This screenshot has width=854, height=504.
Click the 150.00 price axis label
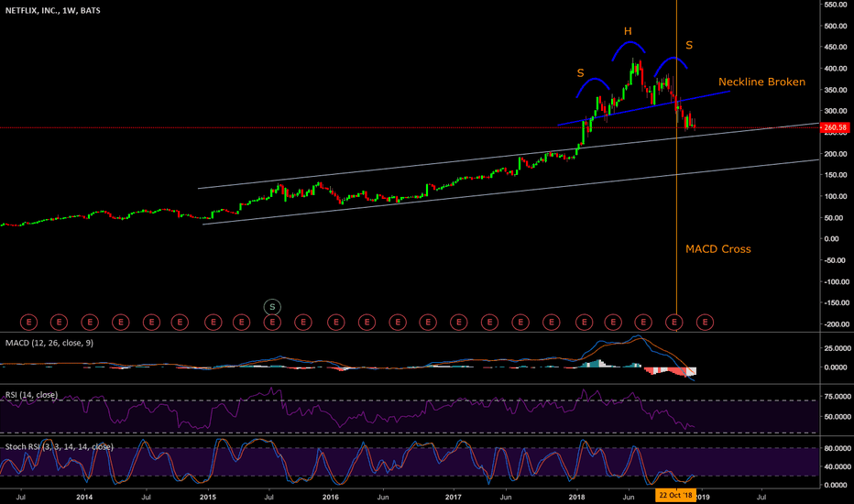836,175
